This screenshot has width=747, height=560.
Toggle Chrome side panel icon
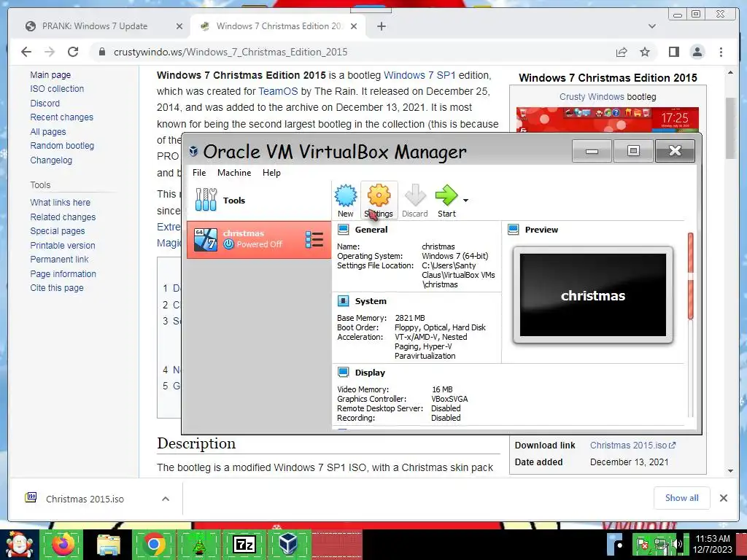[x=673, y=52]
